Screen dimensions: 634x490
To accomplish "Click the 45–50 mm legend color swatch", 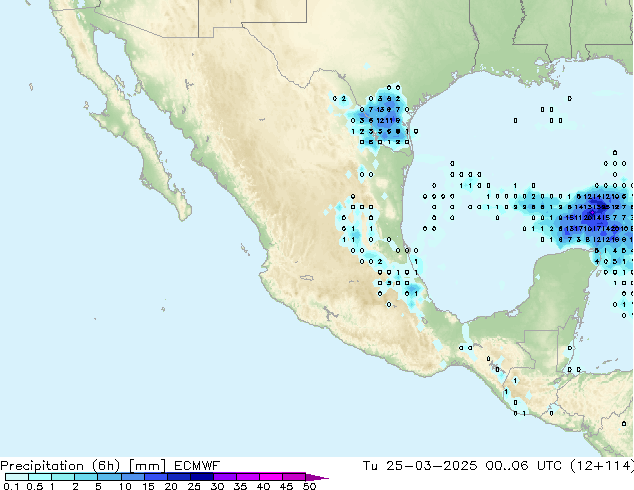I will tap(294, 477).
